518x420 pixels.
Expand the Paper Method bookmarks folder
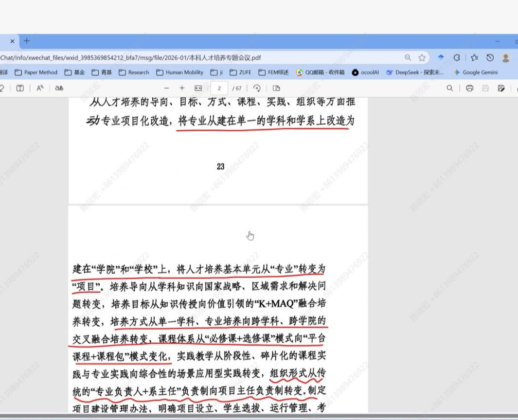pos(36,72)
